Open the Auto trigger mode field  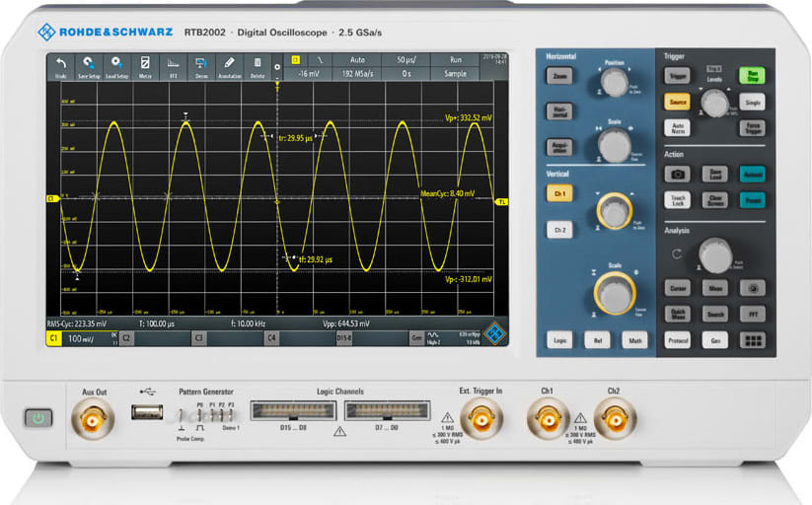357,60
